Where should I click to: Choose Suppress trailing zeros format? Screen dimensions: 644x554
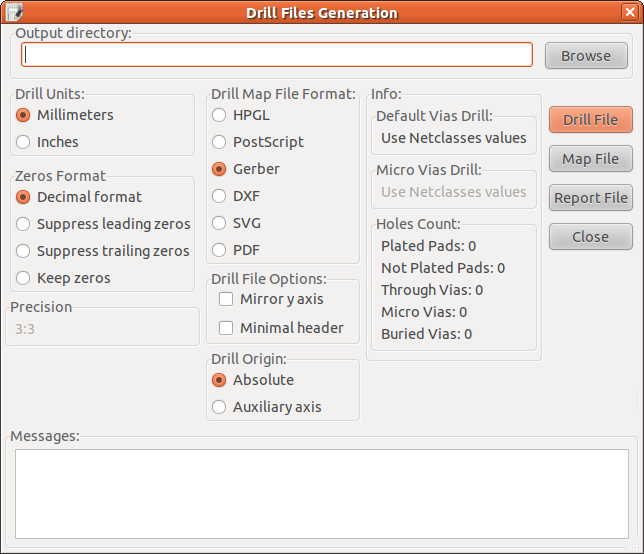[x=23, y=251]
